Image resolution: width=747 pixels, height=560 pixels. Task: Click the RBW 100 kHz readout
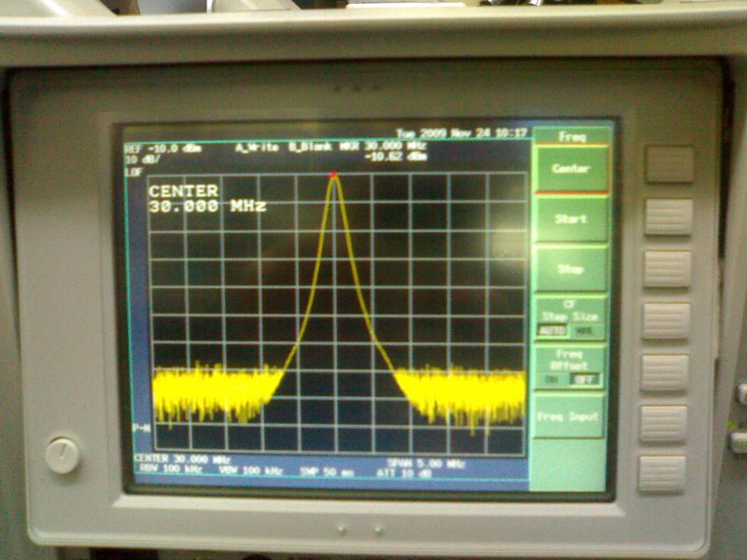click(171, 469)
